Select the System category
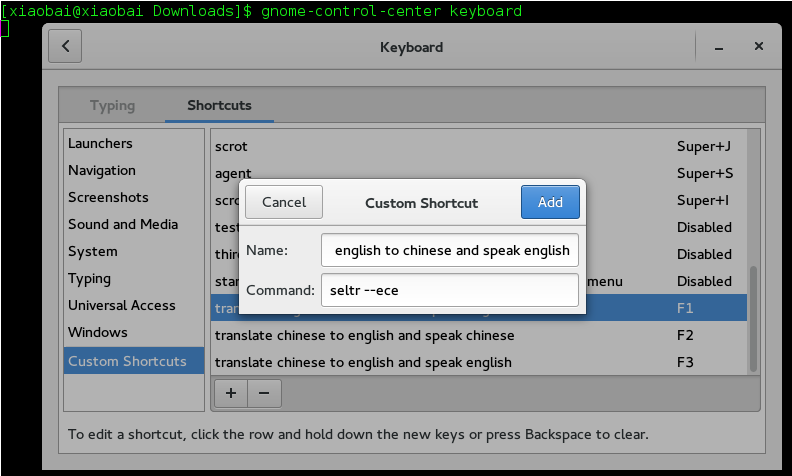 coord(134,252)
